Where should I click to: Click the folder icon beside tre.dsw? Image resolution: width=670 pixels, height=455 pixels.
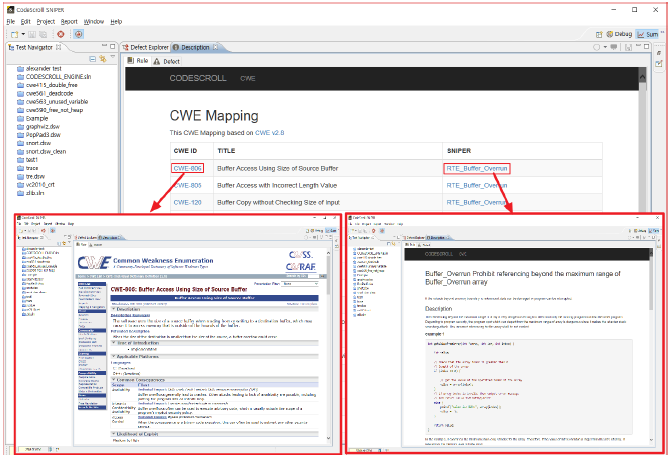(20, 176)
